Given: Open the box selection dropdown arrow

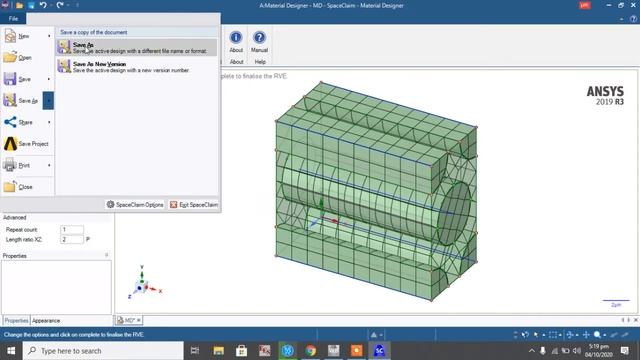Looking at the screenshot, I should pyautogui.click(x=560, y=335).
